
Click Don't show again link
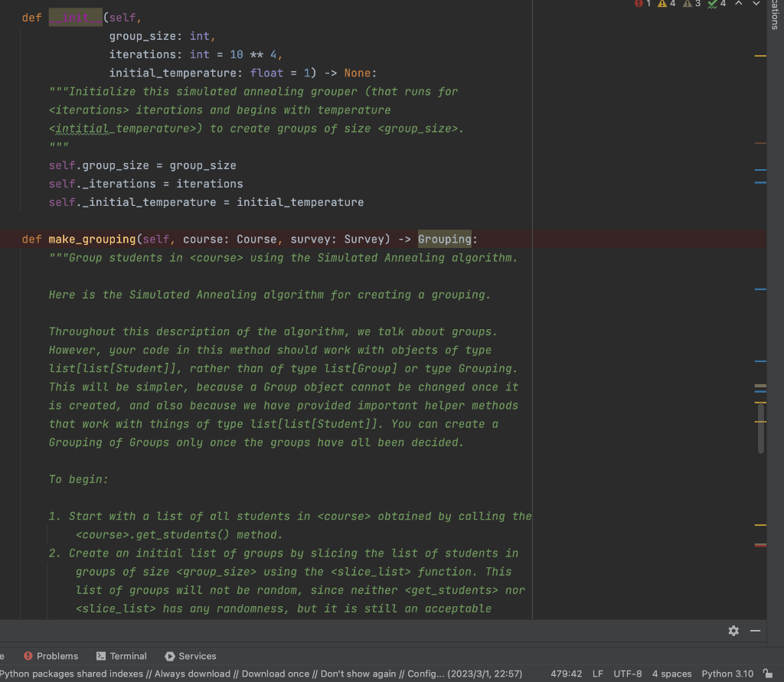[x=358, y=674]
